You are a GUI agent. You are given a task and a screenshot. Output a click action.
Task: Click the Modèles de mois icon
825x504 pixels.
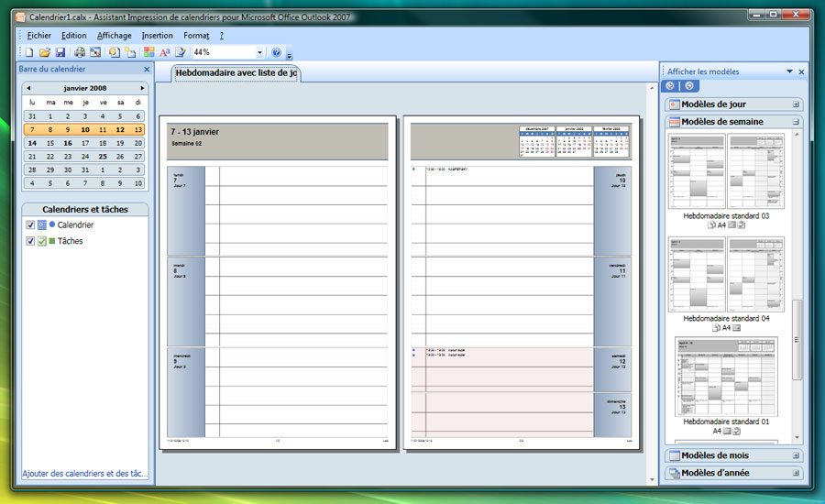(674, 455)
